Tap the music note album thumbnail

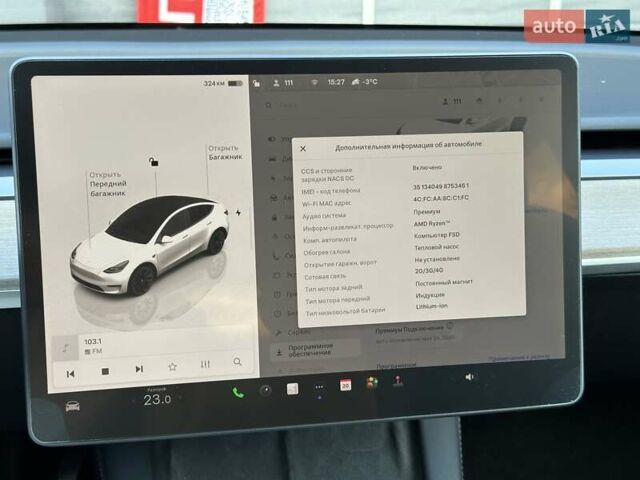66,348
